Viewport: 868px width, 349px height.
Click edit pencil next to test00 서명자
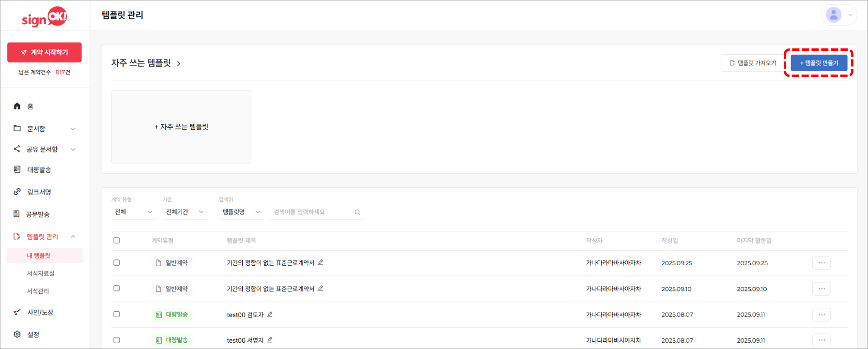270,340
